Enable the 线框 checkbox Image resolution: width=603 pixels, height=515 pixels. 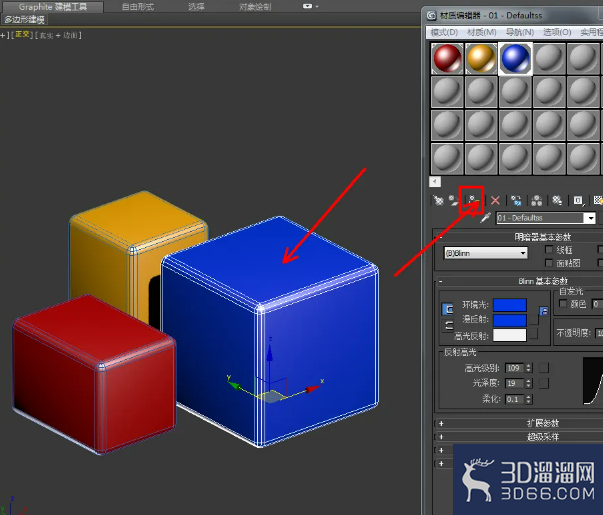pos(549,250)
